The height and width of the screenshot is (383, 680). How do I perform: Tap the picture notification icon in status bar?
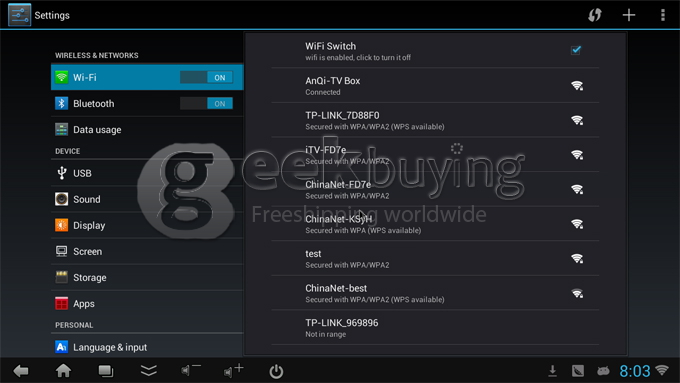[x=578, y=371]
